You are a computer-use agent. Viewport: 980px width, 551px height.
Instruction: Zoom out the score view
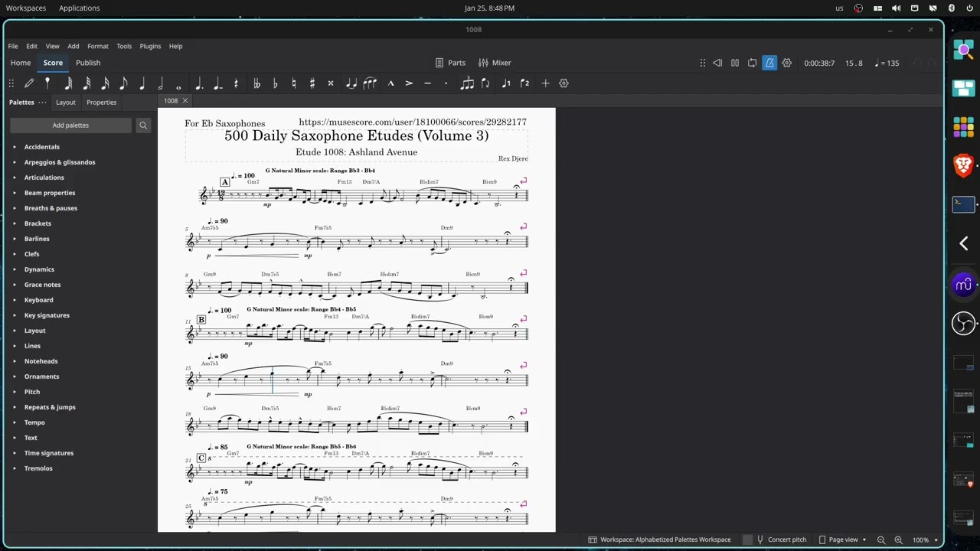coord(881,540)
